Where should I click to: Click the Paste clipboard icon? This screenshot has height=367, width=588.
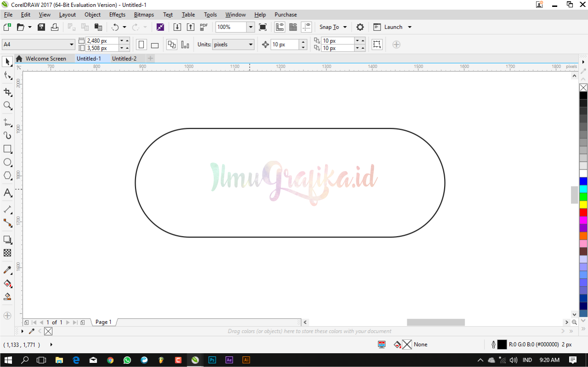coord(97,27)
